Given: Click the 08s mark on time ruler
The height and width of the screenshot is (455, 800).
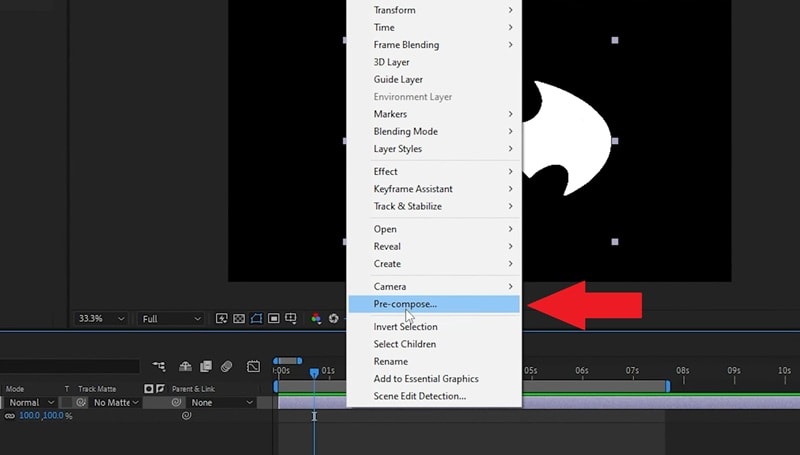Looking at the screenshot, I should (683, 371).
